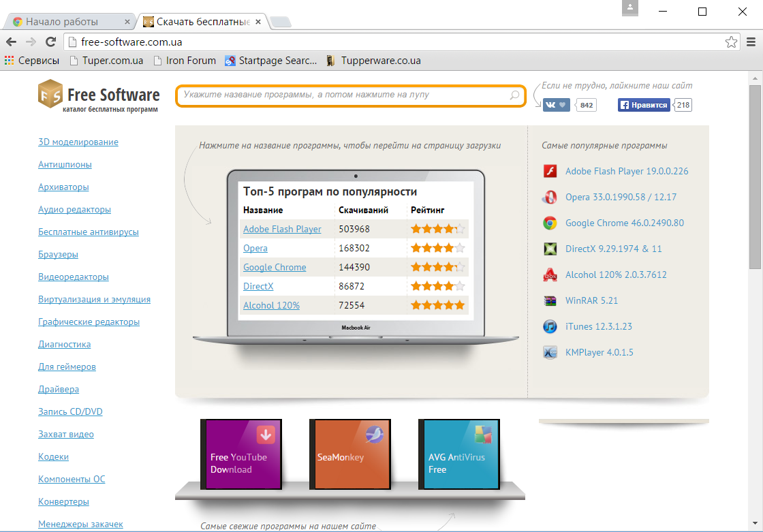Open the Tupperware.co.ua bookmark
The width and height of the screenshot is (763, 532).
[x=373, y=61]
